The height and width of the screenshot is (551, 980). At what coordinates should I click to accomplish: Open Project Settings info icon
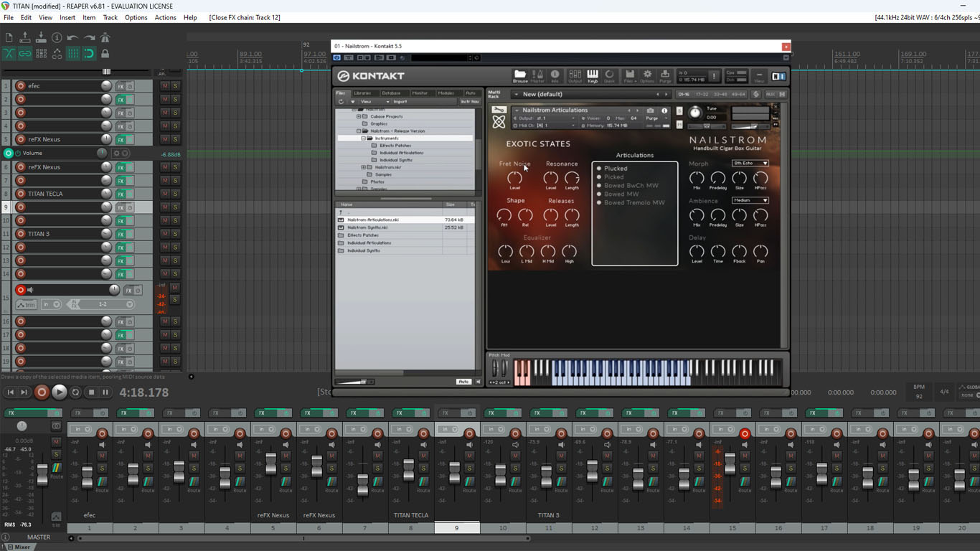pyautogui.click(x=57, y=38)
